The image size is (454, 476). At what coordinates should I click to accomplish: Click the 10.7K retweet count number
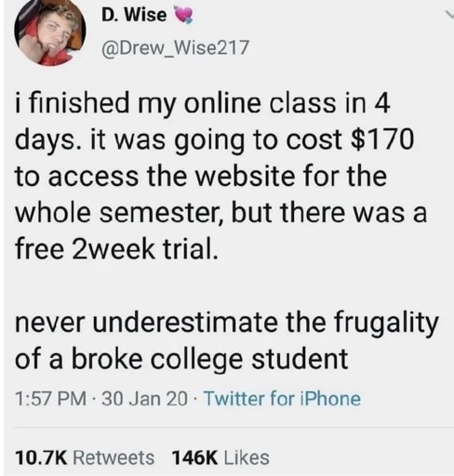tap(41, 457)
